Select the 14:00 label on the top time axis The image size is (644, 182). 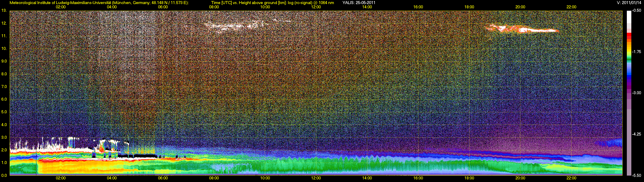coord(367,7)
